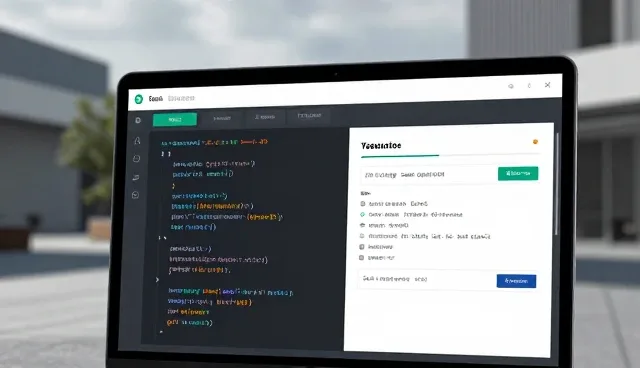Open the person-shaped sidebar icon
This screenshot has height=368, width=640.
pyautogui.click(x=138, y=141)
